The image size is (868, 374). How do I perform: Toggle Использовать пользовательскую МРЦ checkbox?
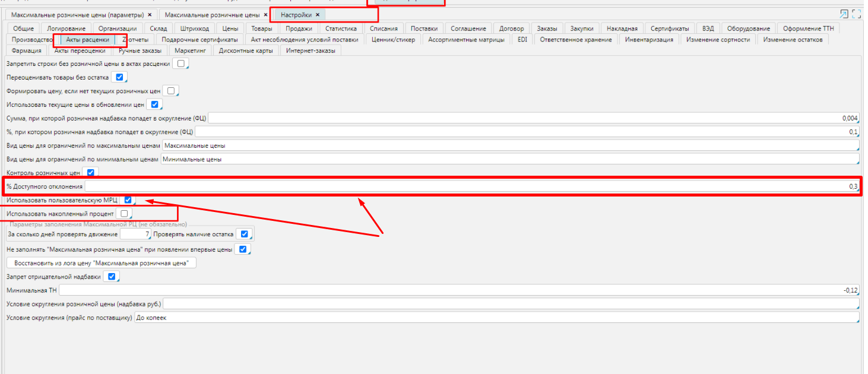128,200
